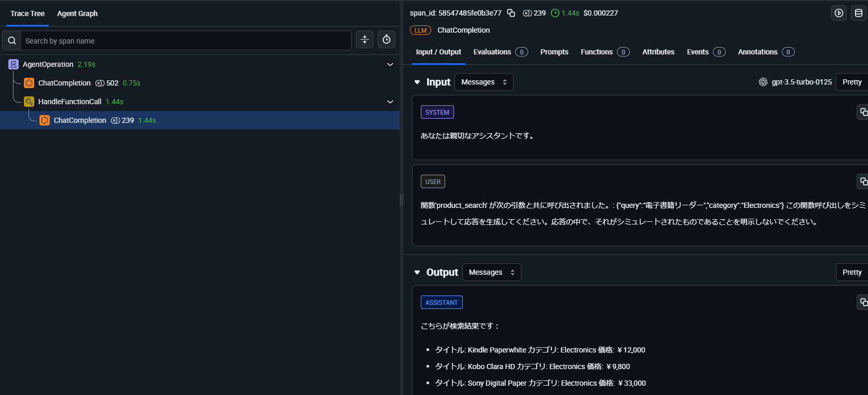Copy the USER message content
This screenshot has width=868, height=395.
point(863,181)
